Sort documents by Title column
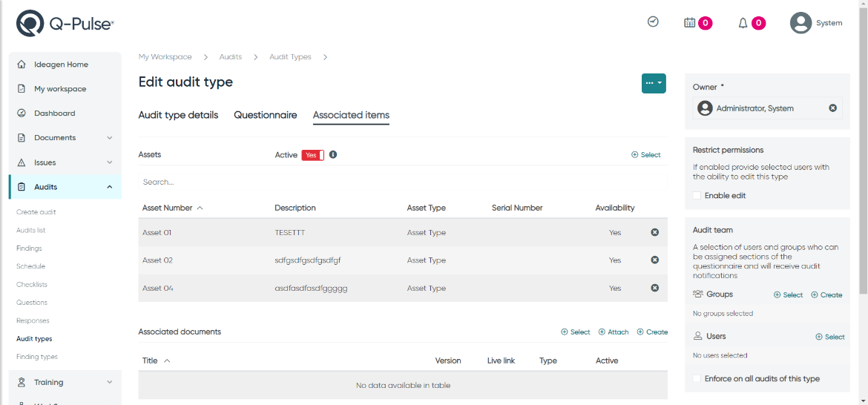This screenshot has width=868, height=405. (x=156, y=360)
